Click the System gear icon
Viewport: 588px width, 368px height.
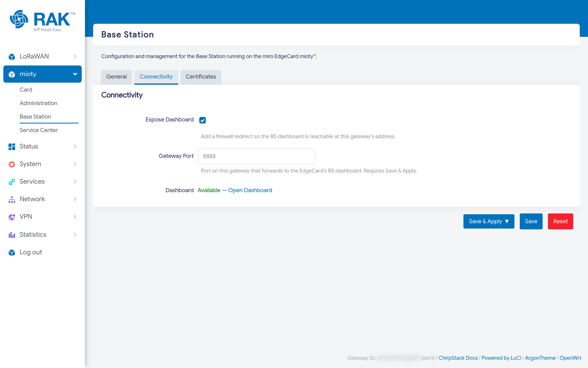pyautogui.click(x=12, y=164)
